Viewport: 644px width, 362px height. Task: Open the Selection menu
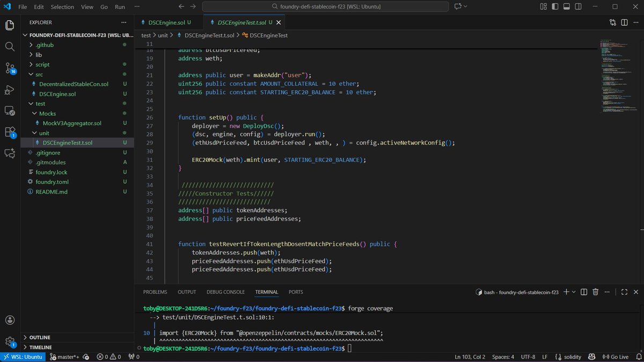[x=62, y=7]
